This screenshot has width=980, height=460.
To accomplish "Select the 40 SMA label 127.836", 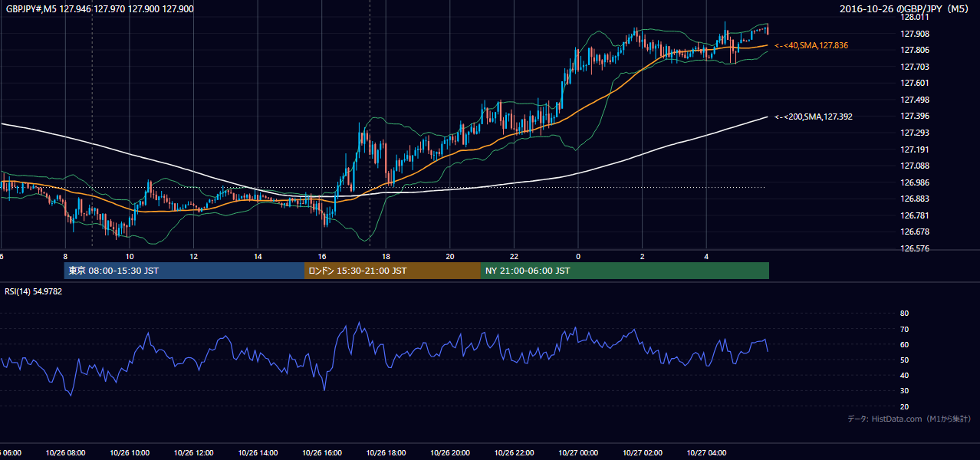I will click(811, 46).
